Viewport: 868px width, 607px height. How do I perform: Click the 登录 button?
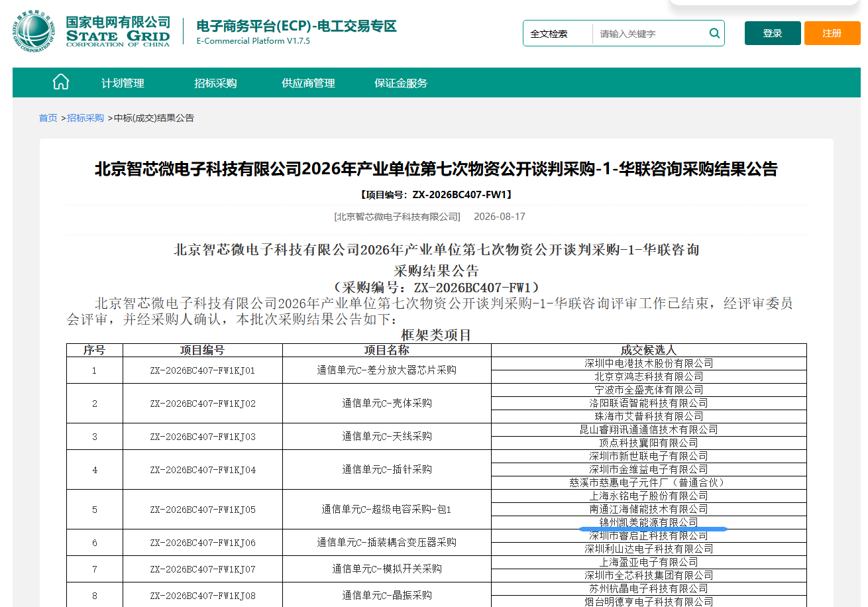pyautogui.click(x=773, y=33)
